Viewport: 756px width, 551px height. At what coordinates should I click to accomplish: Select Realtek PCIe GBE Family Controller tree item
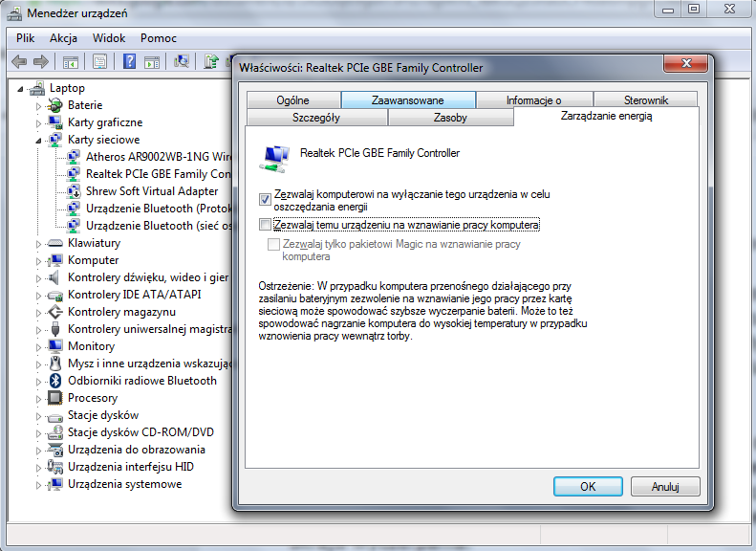tap(158, 174)
